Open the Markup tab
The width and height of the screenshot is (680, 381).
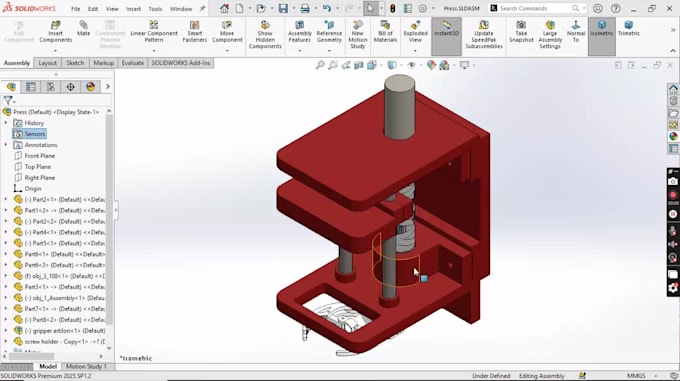click(104, 63)
